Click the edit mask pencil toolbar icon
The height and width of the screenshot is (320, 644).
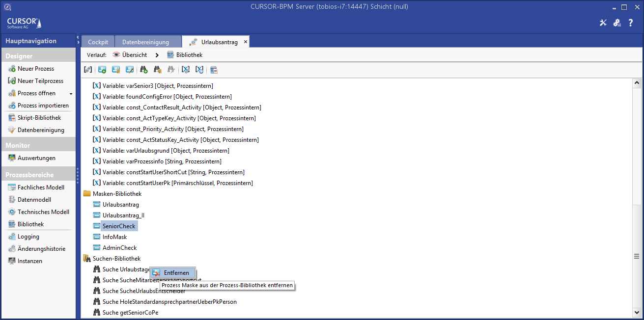click(x=130, y=70)
